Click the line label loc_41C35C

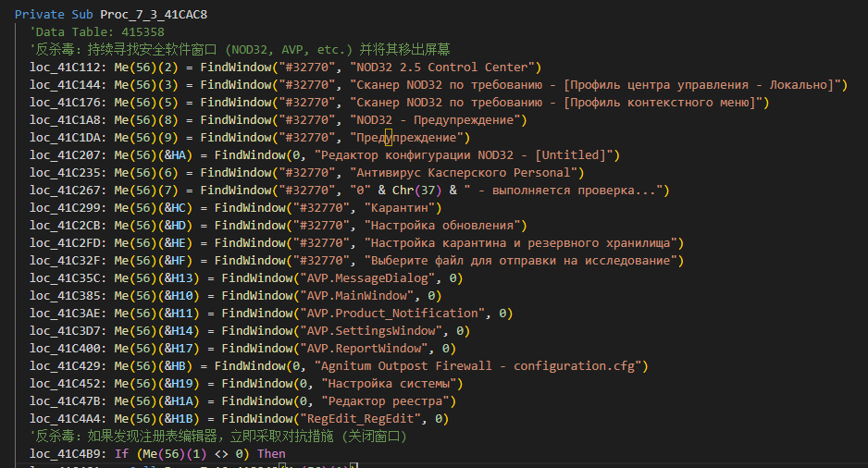[68, 278]
